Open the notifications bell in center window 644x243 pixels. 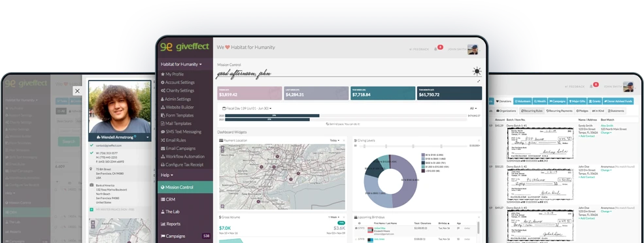[x=436, y=49]
